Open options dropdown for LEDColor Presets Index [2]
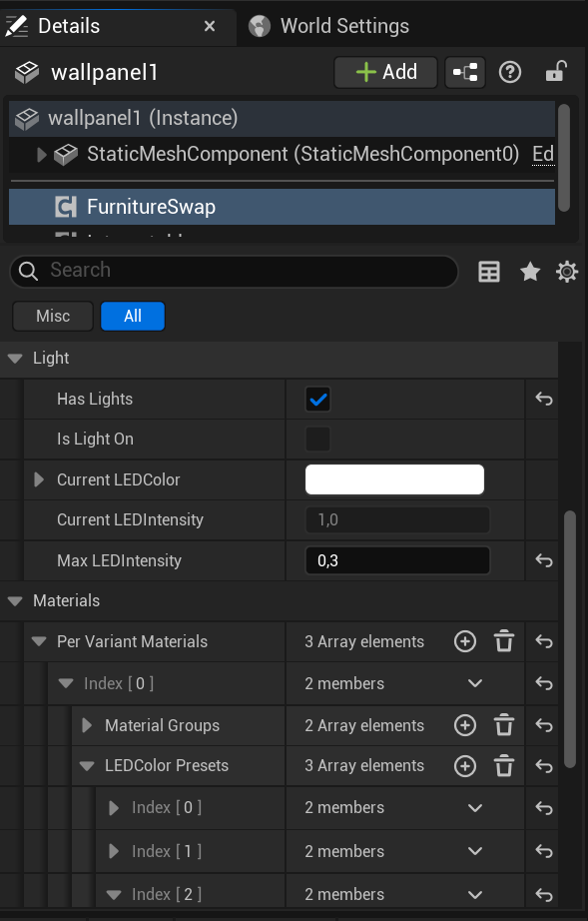This screenshot has width=588, height=921. pos(475,895)
